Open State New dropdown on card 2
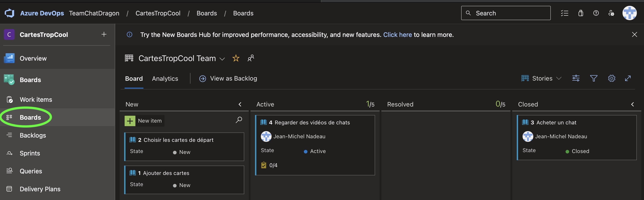Viewport: 644px width, 200px height. [182, 152]
